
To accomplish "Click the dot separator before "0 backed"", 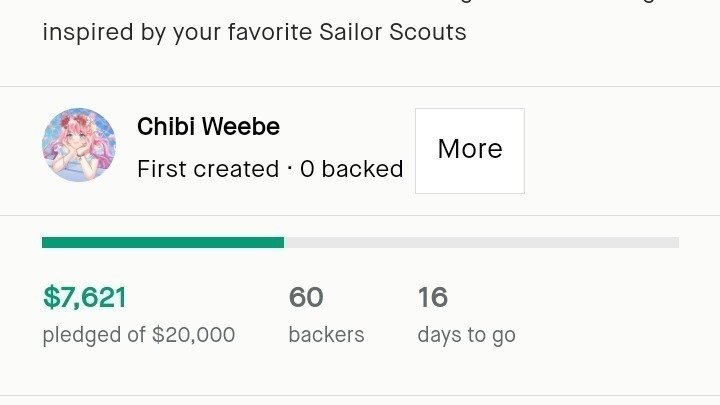I will 289,169.
